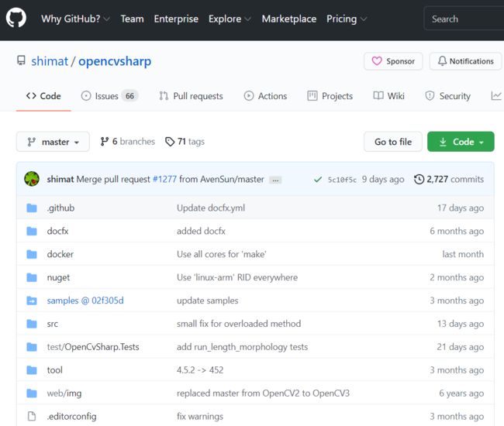Click shimat's user avatar in the commit row
Viewport: 504px width, 426px height.
pyautogui.click(x=32, y=179)
